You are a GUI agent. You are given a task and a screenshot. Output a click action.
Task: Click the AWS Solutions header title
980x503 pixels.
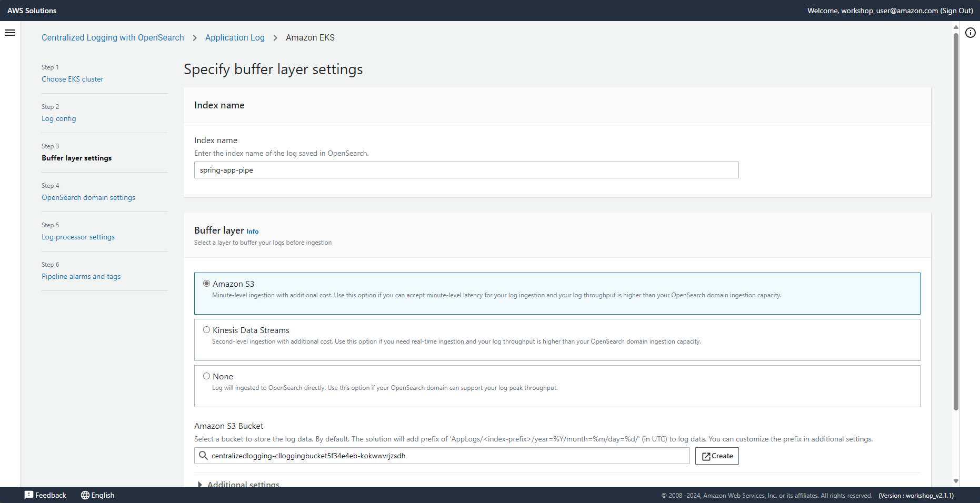[x=32, y=11]
